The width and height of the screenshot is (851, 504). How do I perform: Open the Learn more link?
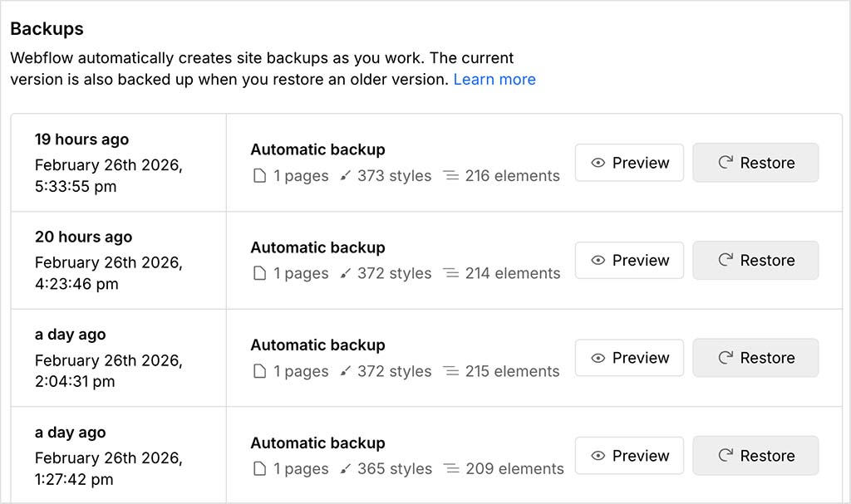[x=494, y=79]
